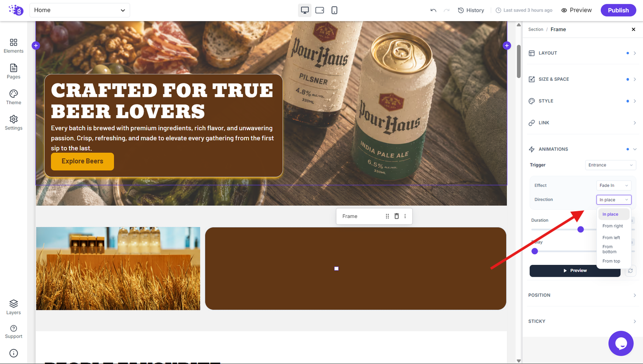Switch to tablet device view
This screenshot has height=364, width=643.
tap(319, 10)
